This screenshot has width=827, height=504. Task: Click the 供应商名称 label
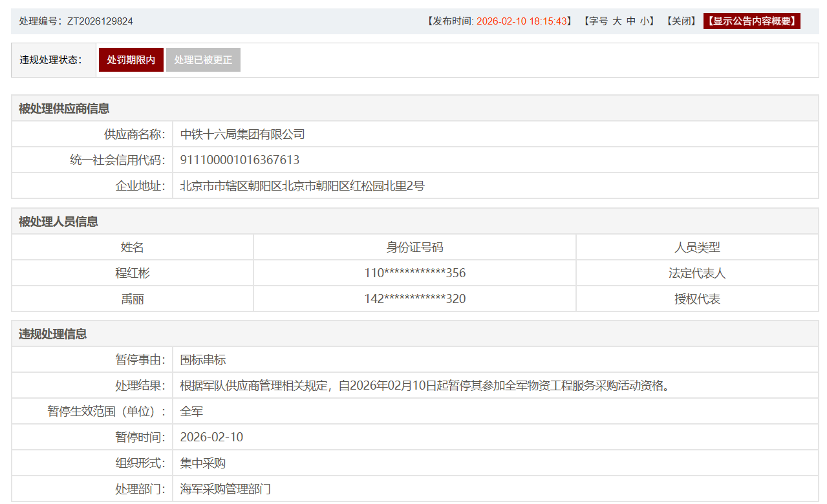[x=134, y=134]
